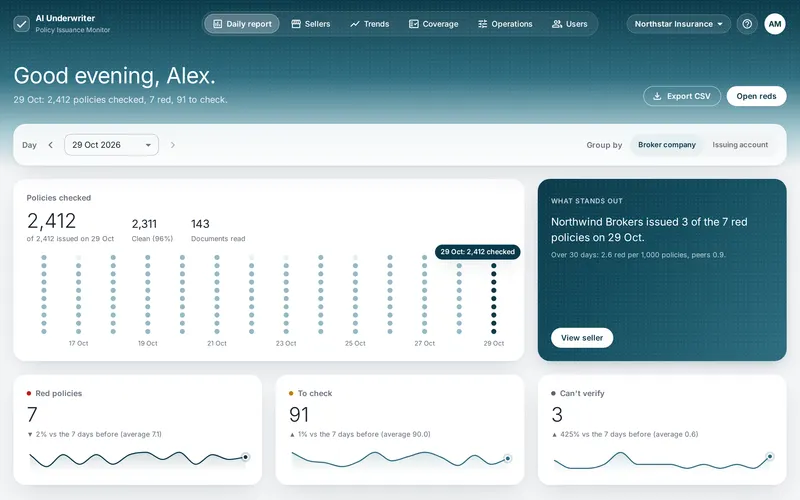Image resolution: width=800 pixels, height=500 pixels.
Task: Click the 2,311 Clean value
Action: click(x=144, y=224)
